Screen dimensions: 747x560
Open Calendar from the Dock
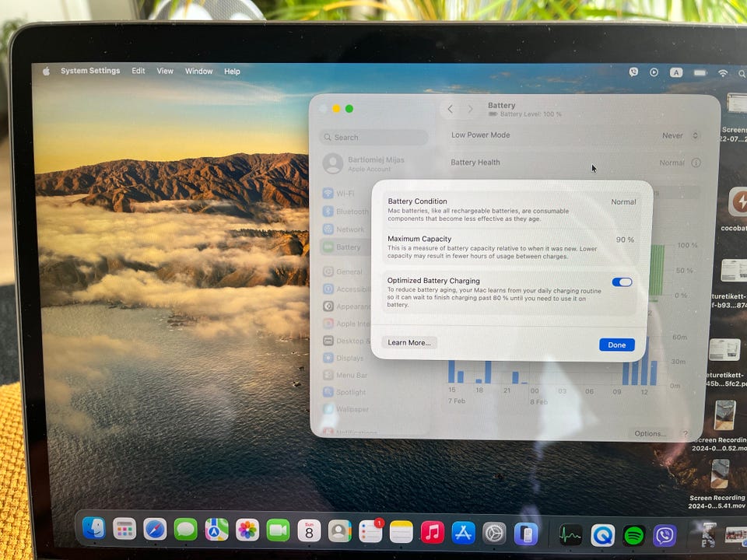[x=309, y=531]
